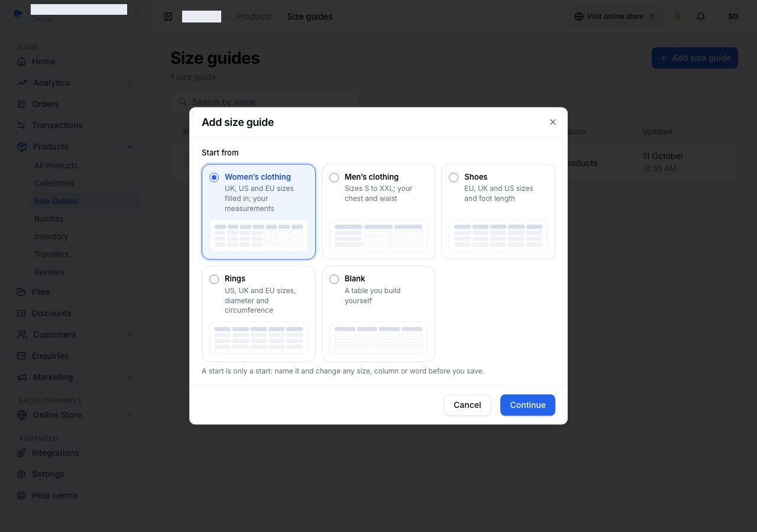Image resolution: width=757 pixels, height=532 pixels.
Task: Toggle the sidebar collapse icon
Action: (x=168, y=17)
